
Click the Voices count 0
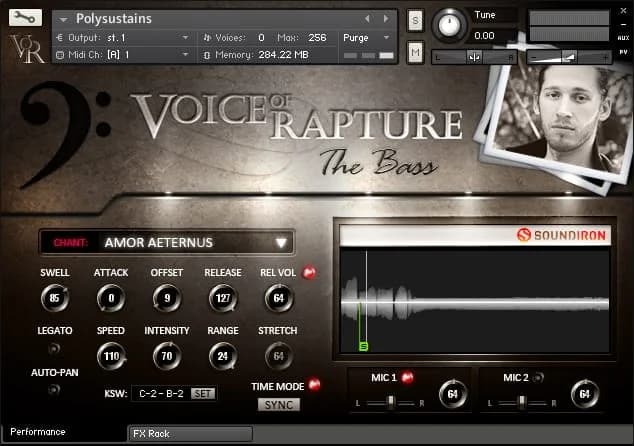[x=261, y=38]
